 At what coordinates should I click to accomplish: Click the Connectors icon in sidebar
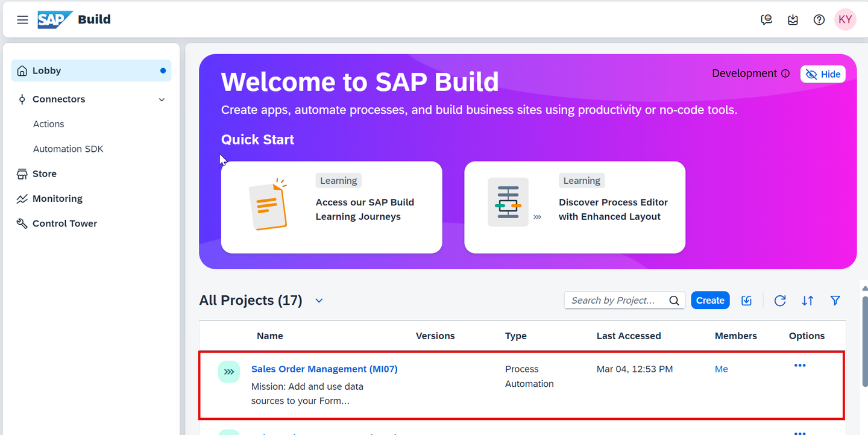tap(22, 99)
